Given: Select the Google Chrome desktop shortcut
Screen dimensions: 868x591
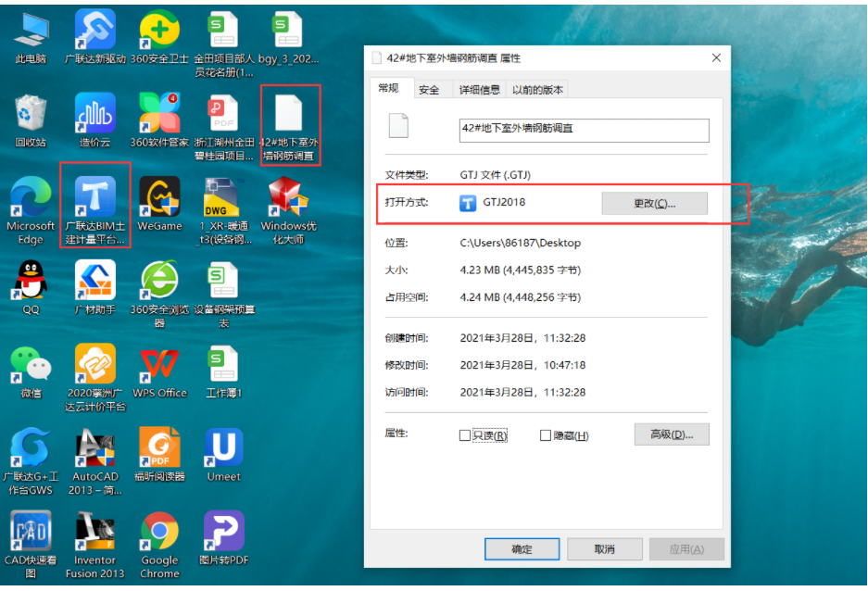Looking at the screenshot, I should click(x=159, y=545).
